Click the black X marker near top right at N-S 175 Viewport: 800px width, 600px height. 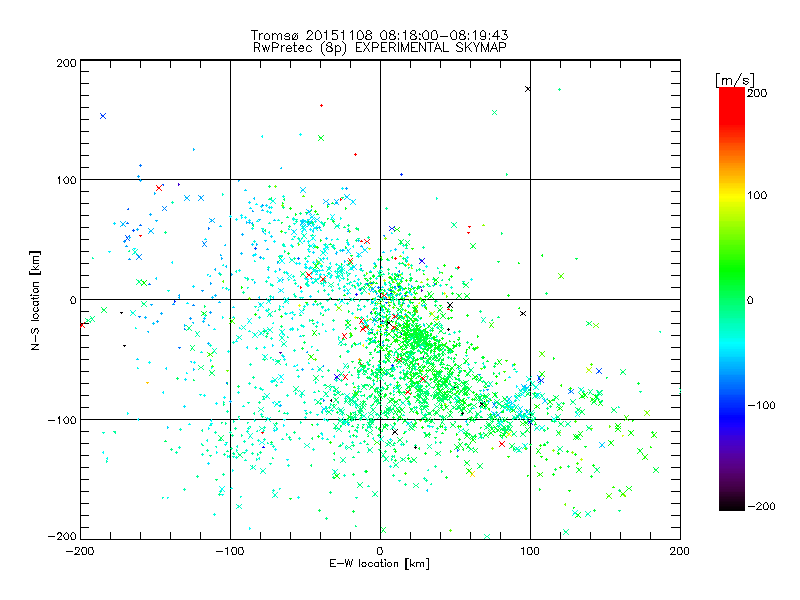(528, 89)
